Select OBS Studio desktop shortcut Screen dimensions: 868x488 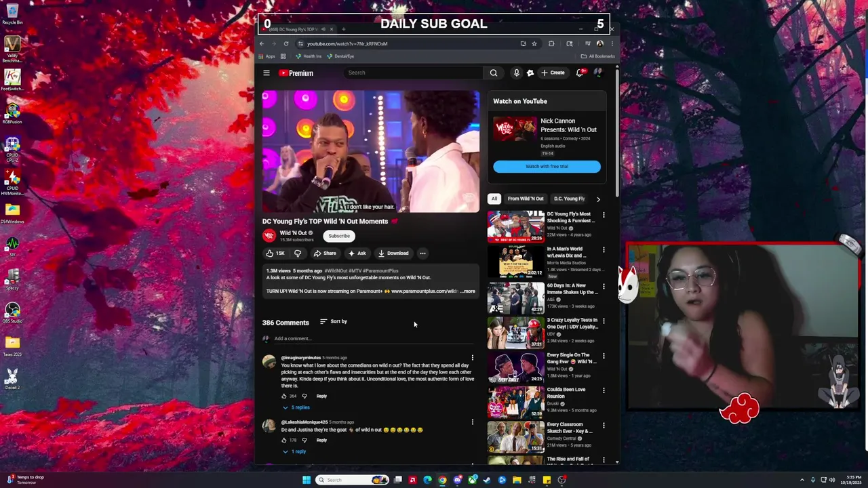pos(12,313)
